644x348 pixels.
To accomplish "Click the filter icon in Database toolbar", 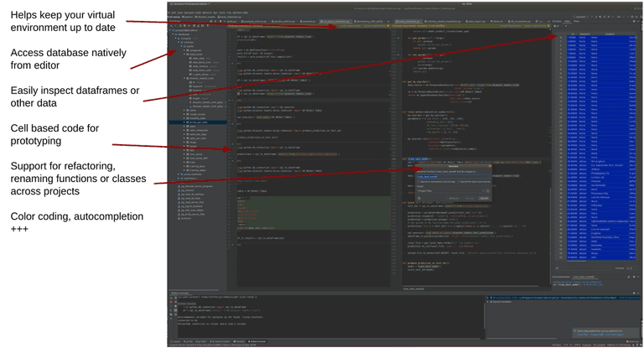I will tap(208, 25).
